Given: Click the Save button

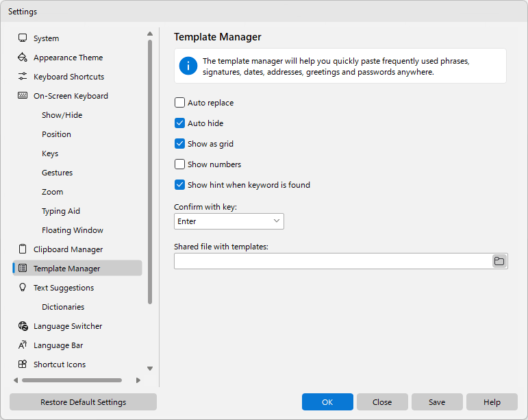Looking at the screenshot, I should (437, 402).
